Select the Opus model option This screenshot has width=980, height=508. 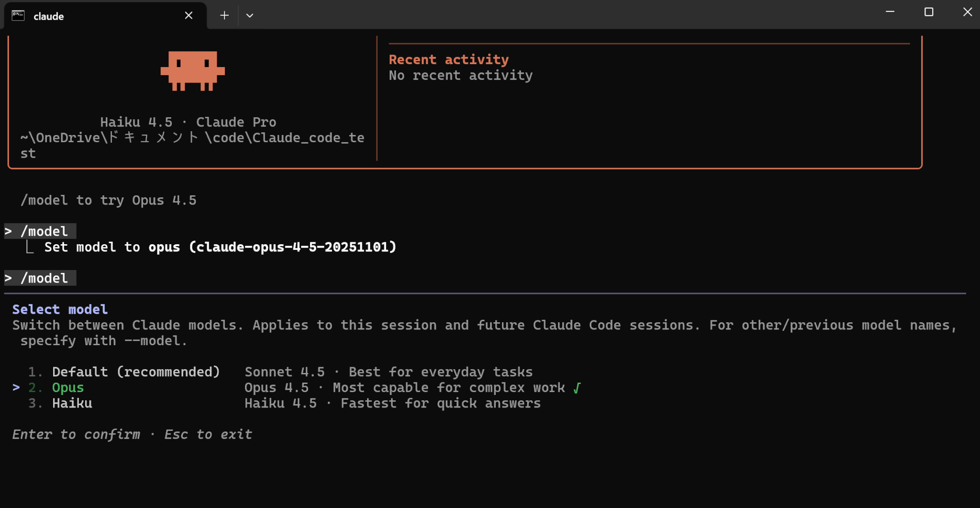point(68,388)
